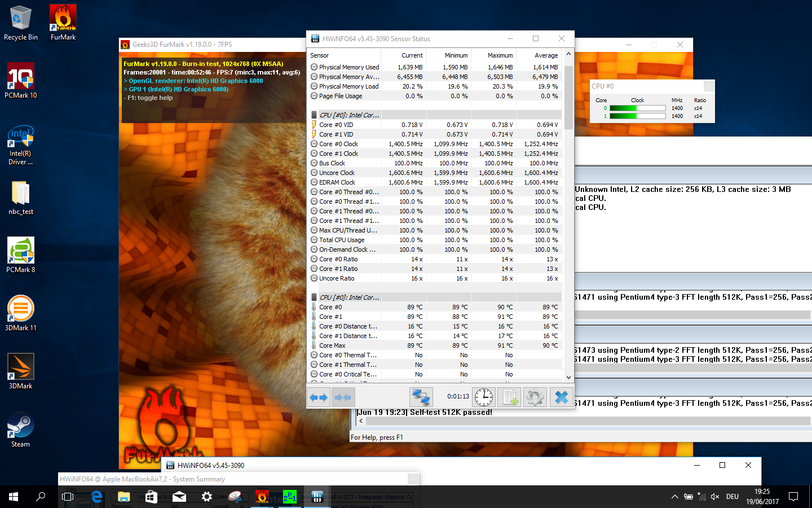812x508 pixels.
Task: Launch Microsoft Edge from the taskbar
Action: [96, 497]
